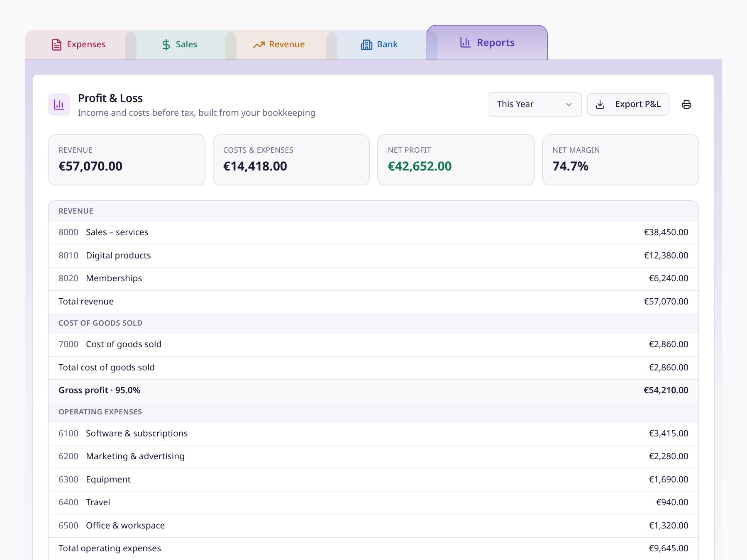Click the download icon in Export P&L
The width and height of the screenshot is (747, 560).
pyautogui.click(x=600, y=105)
